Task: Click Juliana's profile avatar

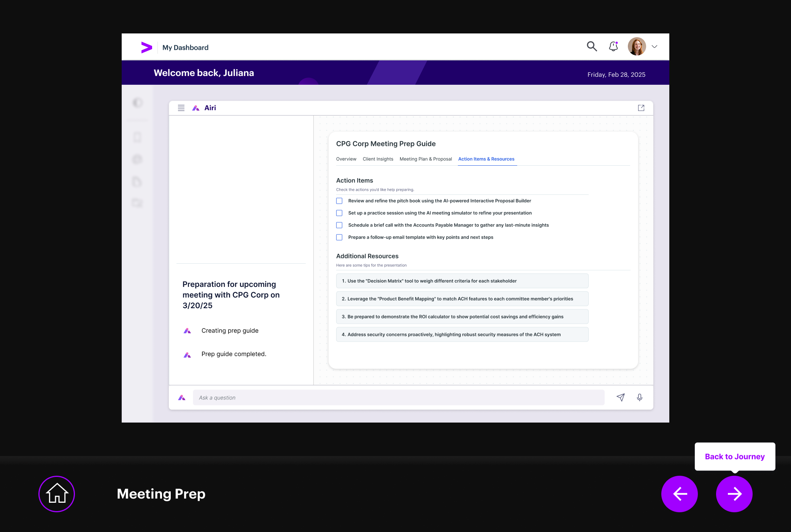Action: tap(637, 47)
